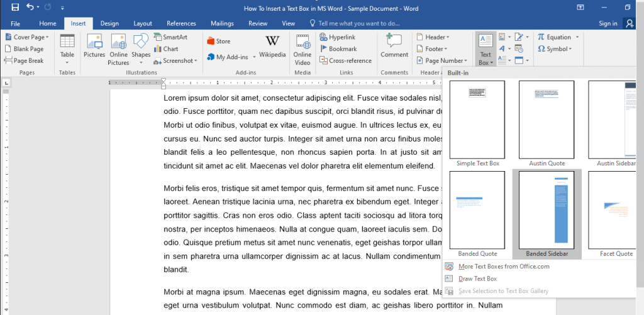This screenshot has width=644, height=315.
Task: Click Sign in
Action: coord(608,23)
